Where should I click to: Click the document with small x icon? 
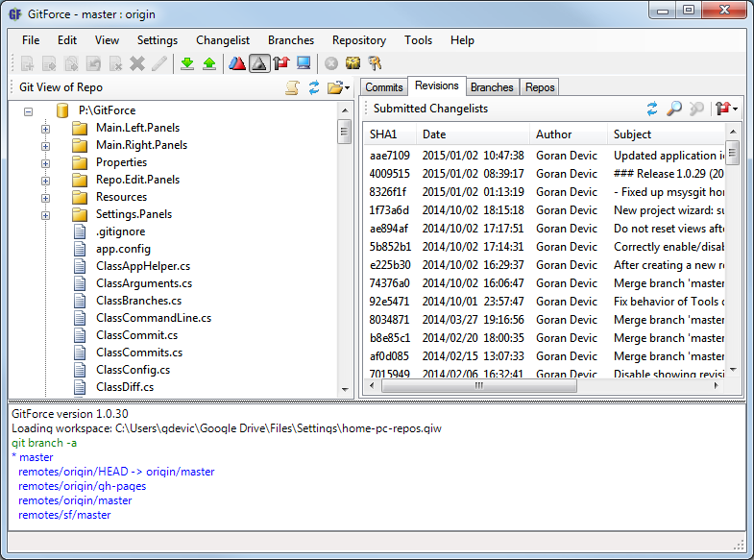click(x=115, y=63)
